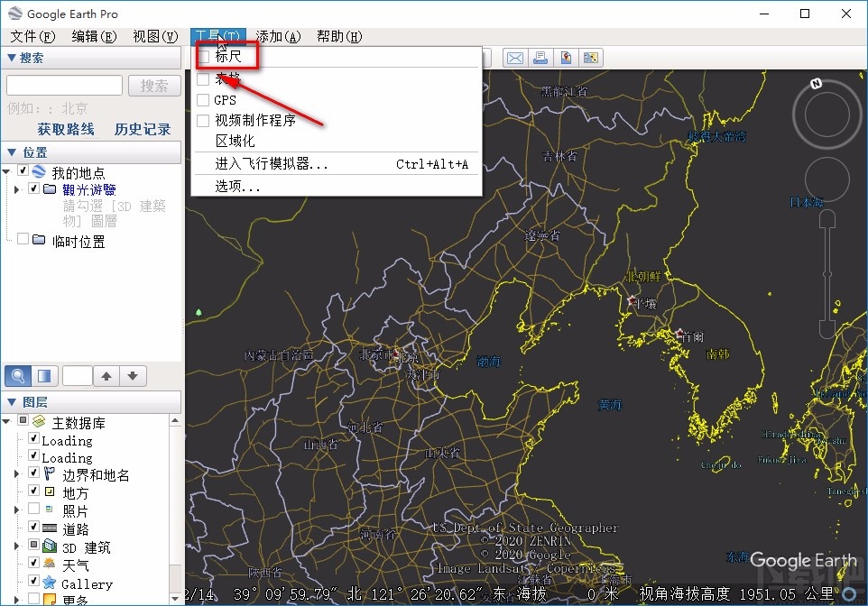Uncheck the 我的地点 checkbox
This screenshot has width=868, height=606.
[23, 170]
